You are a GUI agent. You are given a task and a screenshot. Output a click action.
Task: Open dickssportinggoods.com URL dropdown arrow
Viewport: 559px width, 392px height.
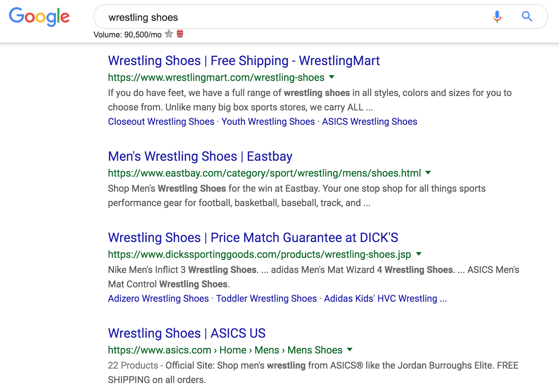coord(419,254)
